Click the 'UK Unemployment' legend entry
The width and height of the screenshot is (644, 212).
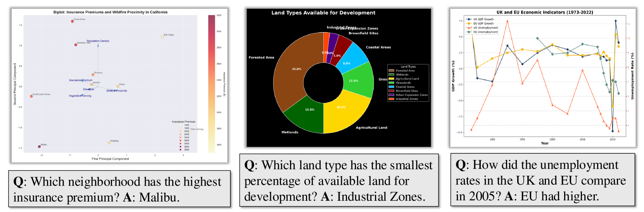482,28
